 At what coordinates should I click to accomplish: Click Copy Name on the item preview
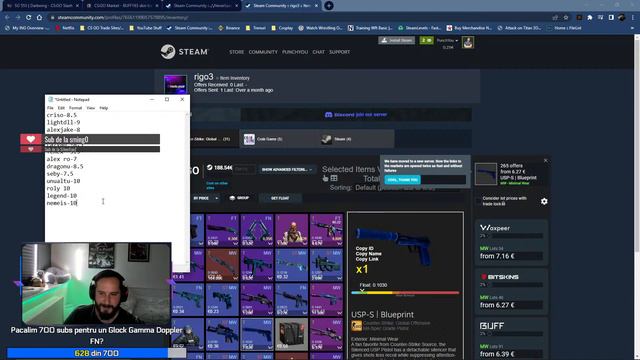[x=368, y=253]
